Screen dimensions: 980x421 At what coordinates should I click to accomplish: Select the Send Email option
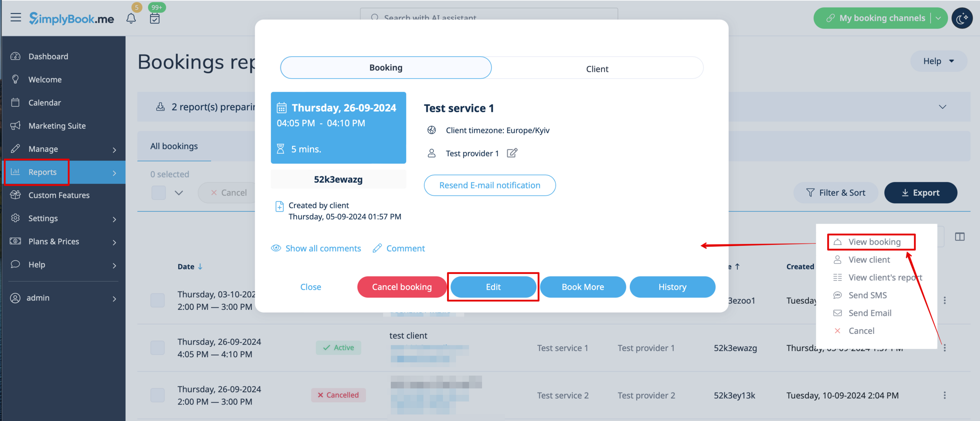[x=870, y=313]
